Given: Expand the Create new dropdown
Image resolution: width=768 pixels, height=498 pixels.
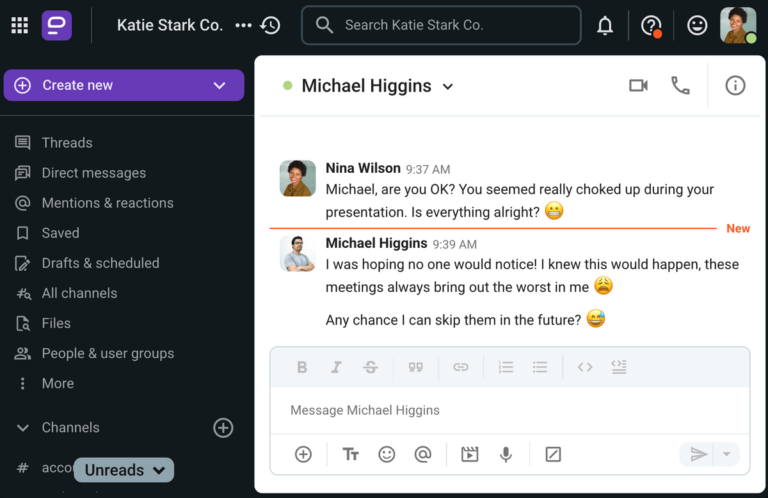Looking at the screenshot, I should coord(220,86).
